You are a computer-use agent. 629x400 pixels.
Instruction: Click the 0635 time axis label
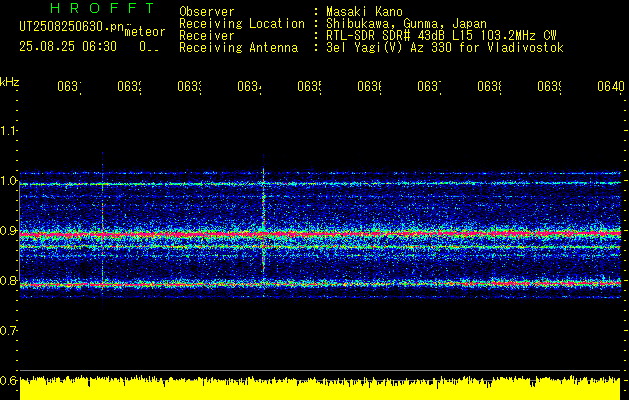point(309,86)
